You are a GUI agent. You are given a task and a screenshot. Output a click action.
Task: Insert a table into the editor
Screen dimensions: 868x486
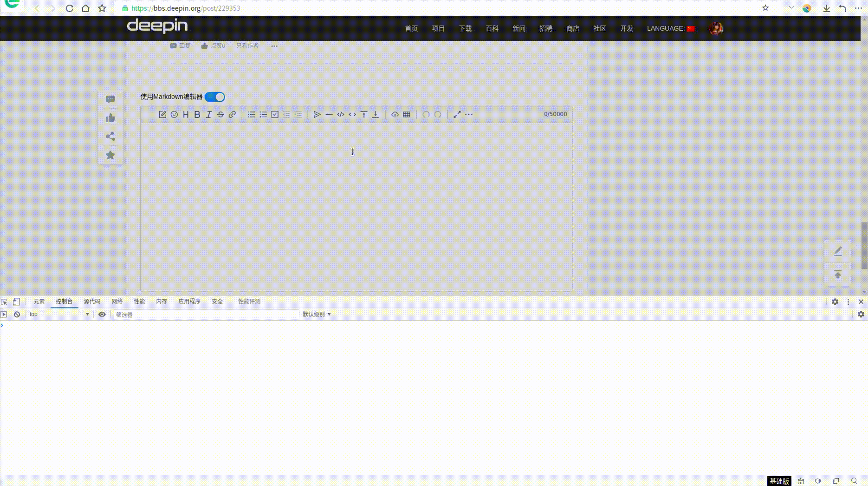pyautogui.click(x=407, y=114)
